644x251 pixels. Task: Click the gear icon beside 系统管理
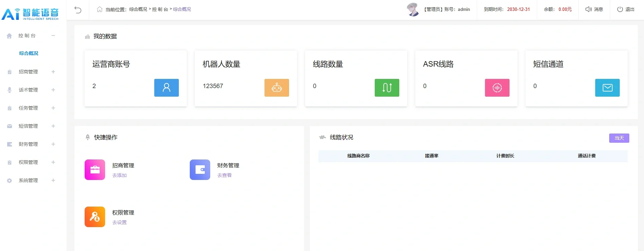tap(10, 181)
